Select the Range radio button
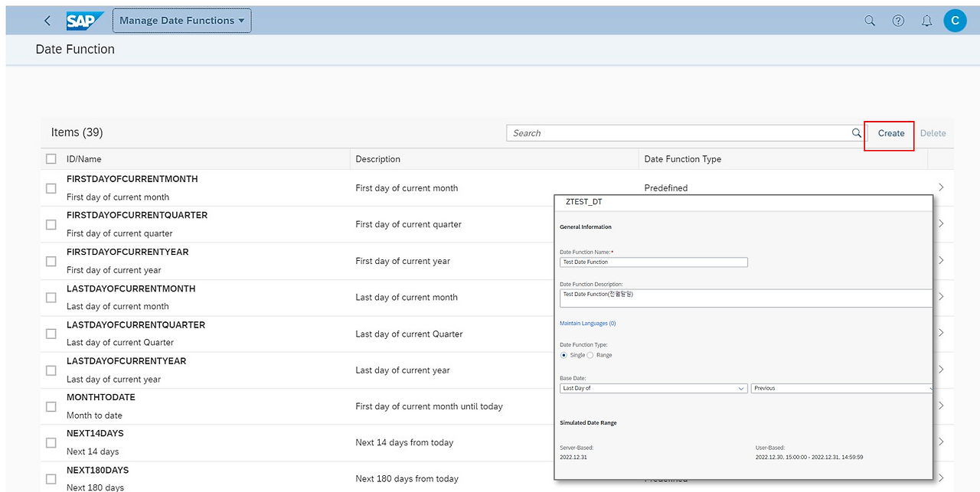 tap(590, 355)
